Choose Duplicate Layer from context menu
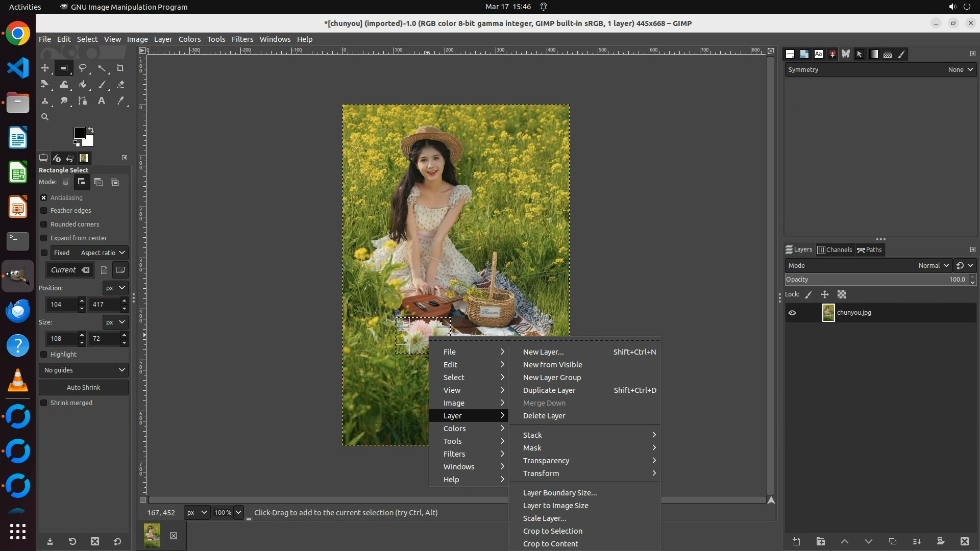 click(549, 390)
